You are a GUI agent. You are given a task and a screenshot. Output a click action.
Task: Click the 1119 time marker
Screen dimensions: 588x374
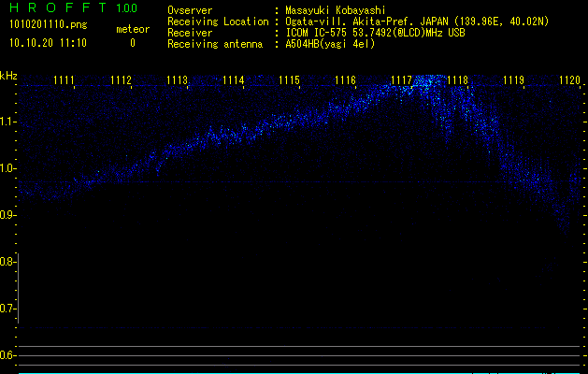coord(513,80)
